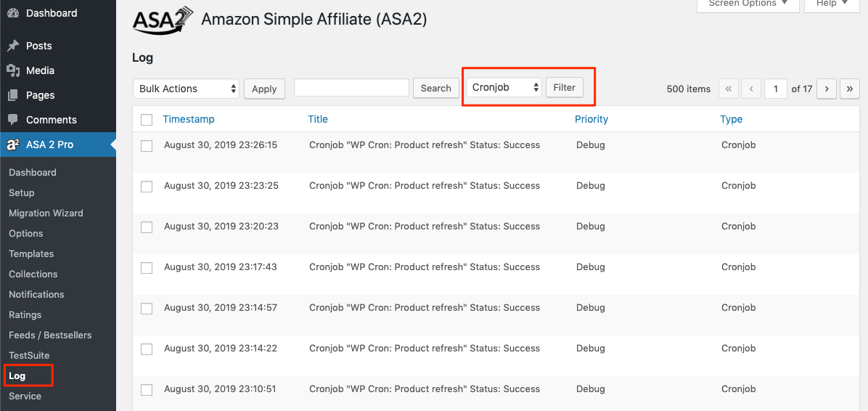
Task: Sort the table by Type column
Action: [x=732, y=119]
